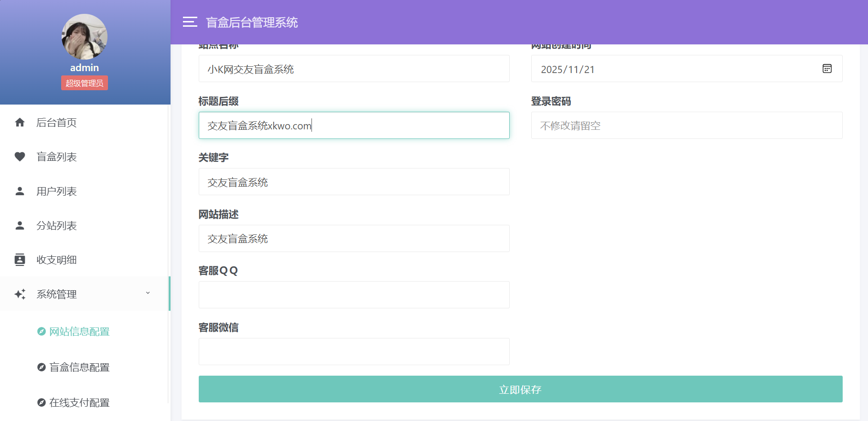Go to 在线支付配置 settings
The width and height of the screenshot is (868, 421).
[79, 403]
